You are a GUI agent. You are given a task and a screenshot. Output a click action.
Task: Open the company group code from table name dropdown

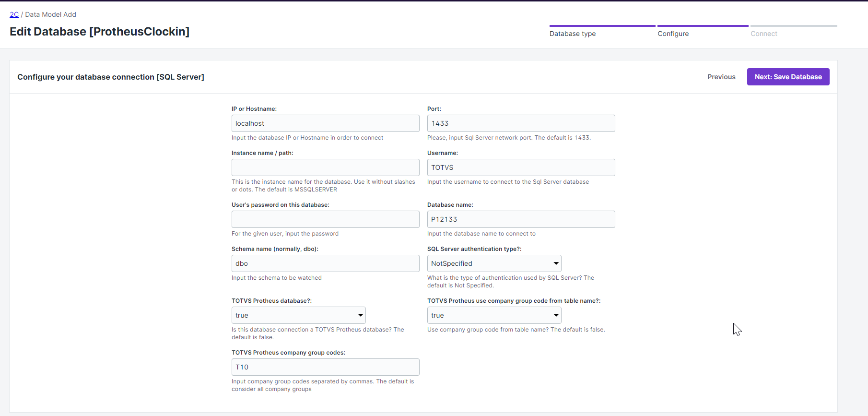pyautogui.click(x=494, y=315)
